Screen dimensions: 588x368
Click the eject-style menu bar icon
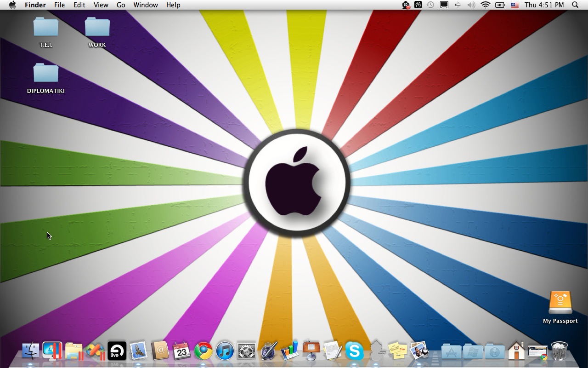[458, 5]
